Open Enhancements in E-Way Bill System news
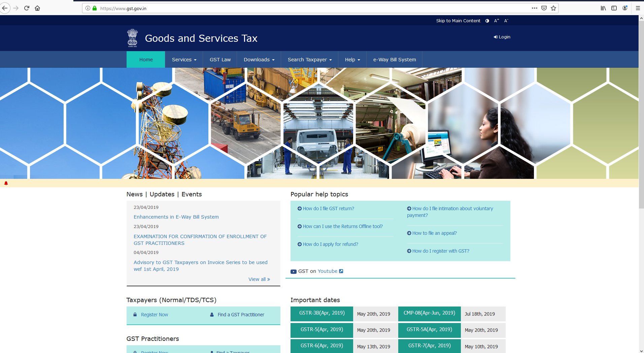 click(176, 217)
